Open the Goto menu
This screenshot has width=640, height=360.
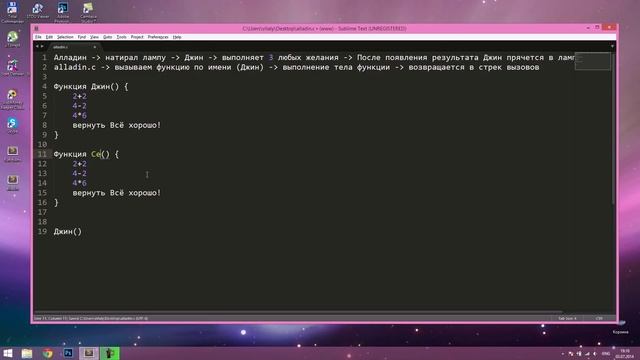107,37
